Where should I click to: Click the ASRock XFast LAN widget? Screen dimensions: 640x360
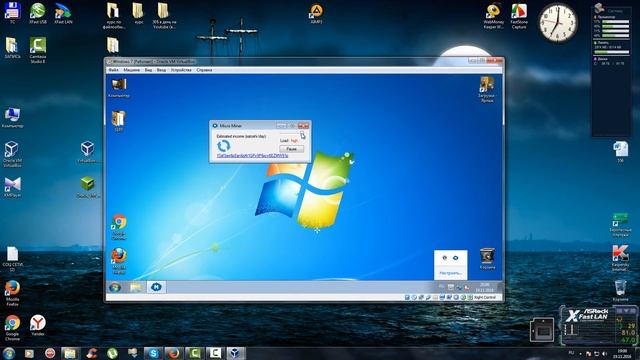tap(599, 325)
